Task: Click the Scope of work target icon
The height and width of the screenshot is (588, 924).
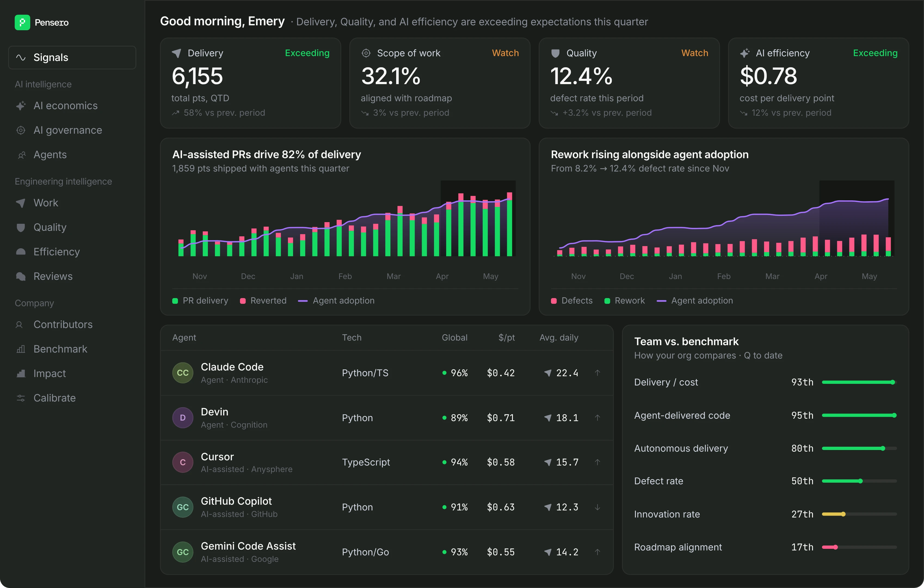Action: (366, 53)
